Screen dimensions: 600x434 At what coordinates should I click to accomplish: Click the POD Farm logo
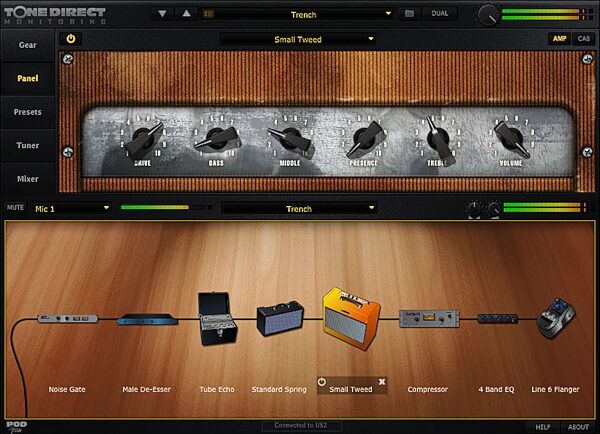point(16,426)
